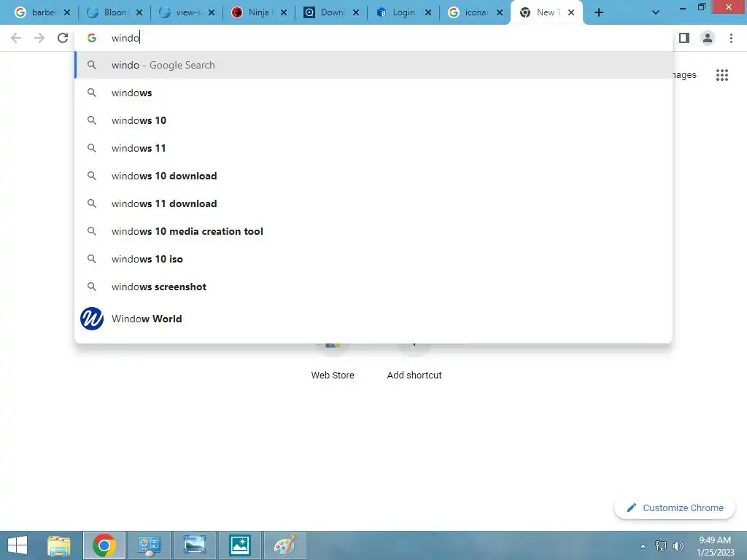
Task: Switch to the view-s tab
Action: point(187,13)
